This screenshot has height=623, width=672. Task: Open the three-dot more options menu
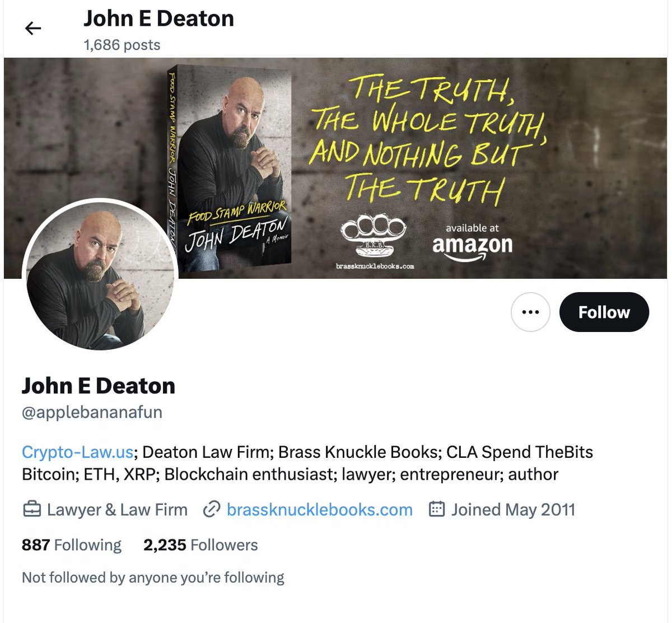tap(530, 312)
